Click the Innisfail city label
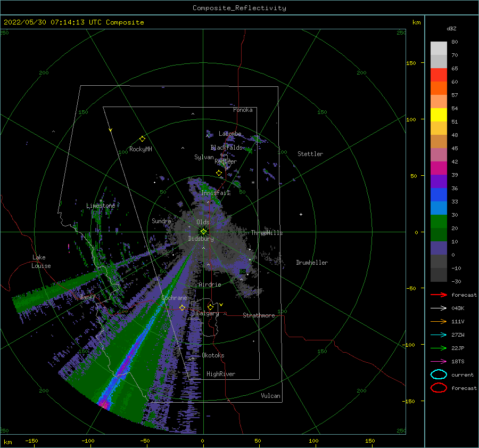479x448 pixels. [215, 193]
